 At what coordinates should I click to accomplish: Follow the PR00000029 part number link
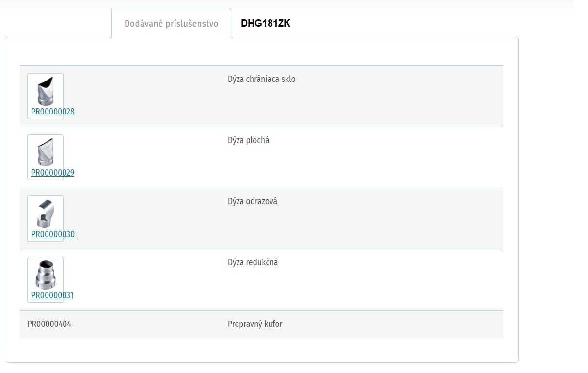tap(53, 173)
